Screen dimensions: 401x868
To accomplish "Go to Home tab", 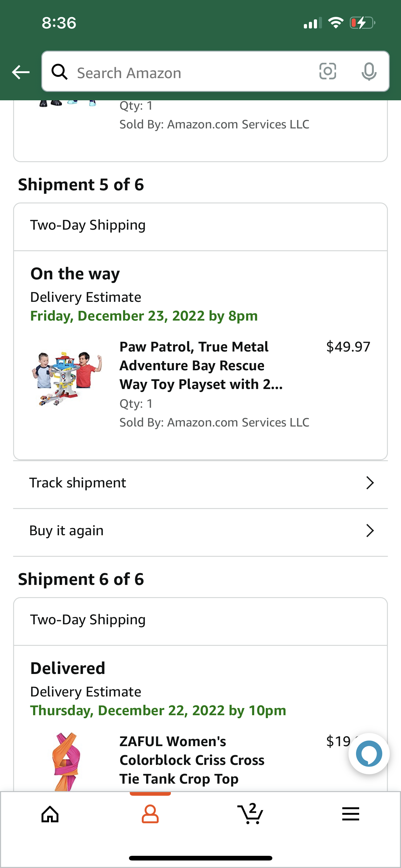I will 50,815.
